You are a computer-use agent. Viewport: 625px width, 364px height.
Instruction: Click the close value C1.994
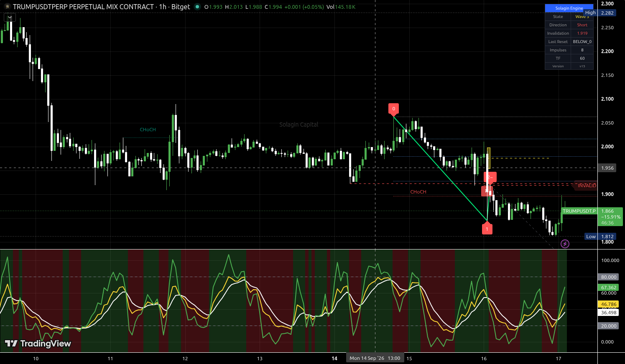273,7
